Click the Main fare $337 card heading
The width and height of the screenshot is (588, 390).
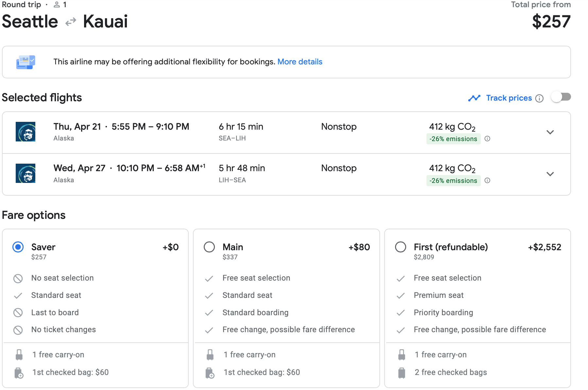point(233,247)
